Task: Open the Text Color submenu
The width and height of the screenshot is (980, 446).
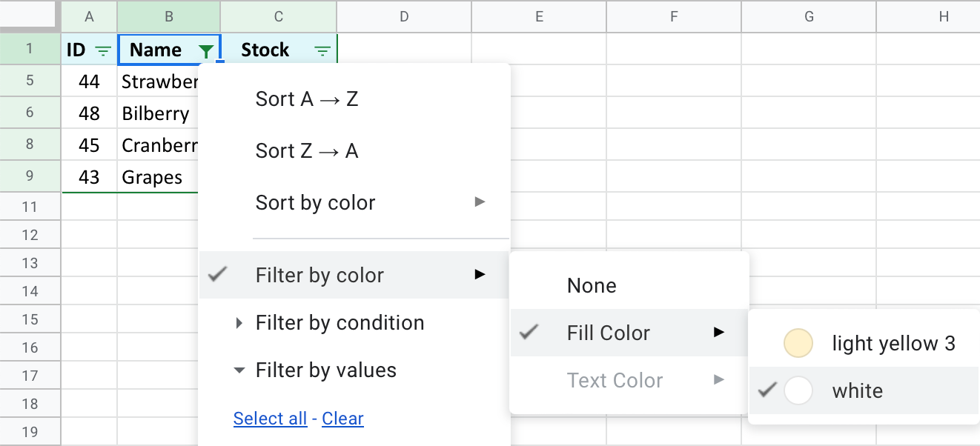Action: tap(615, 380)
